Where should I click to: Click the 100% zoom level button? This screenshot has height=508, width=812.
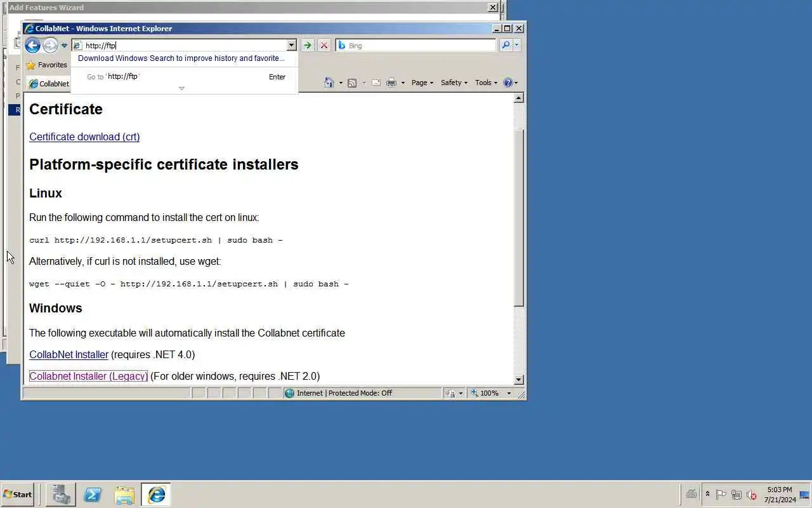click(x=485, y=393)
